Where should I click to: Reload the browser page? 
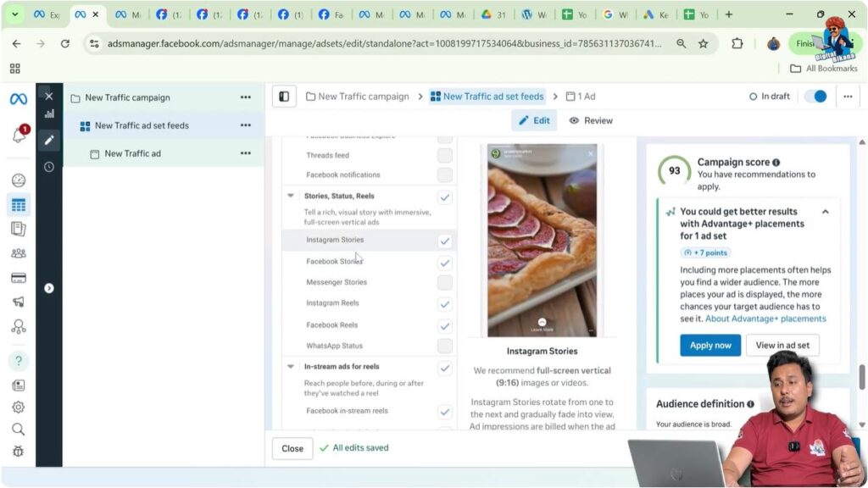coord(64,44)
